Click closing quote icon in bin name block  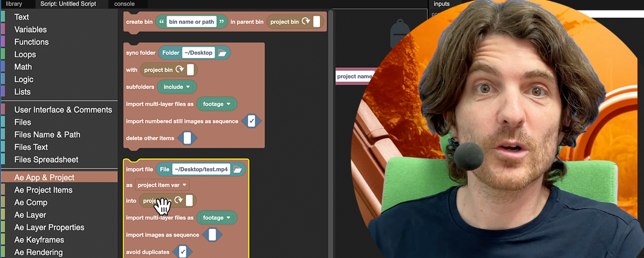222,22
